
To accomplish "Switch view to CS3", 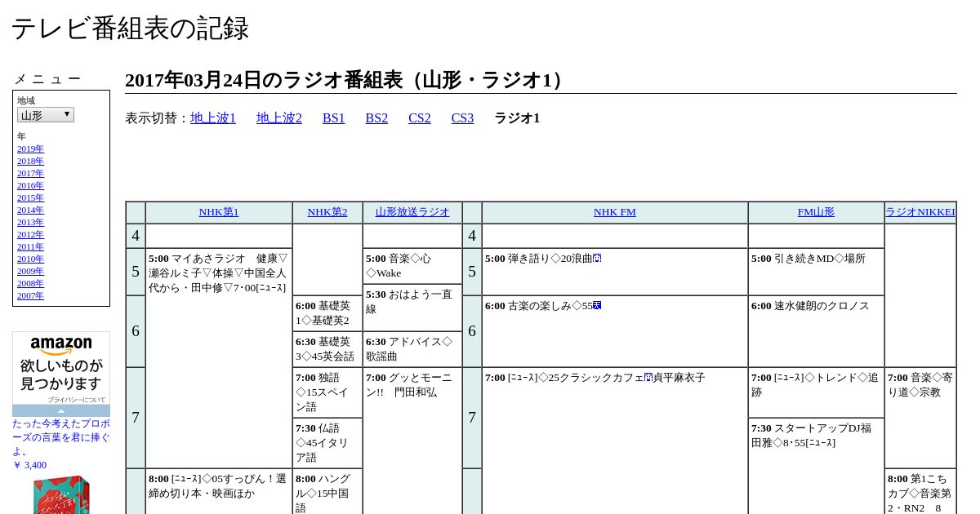I will (462, 118).
